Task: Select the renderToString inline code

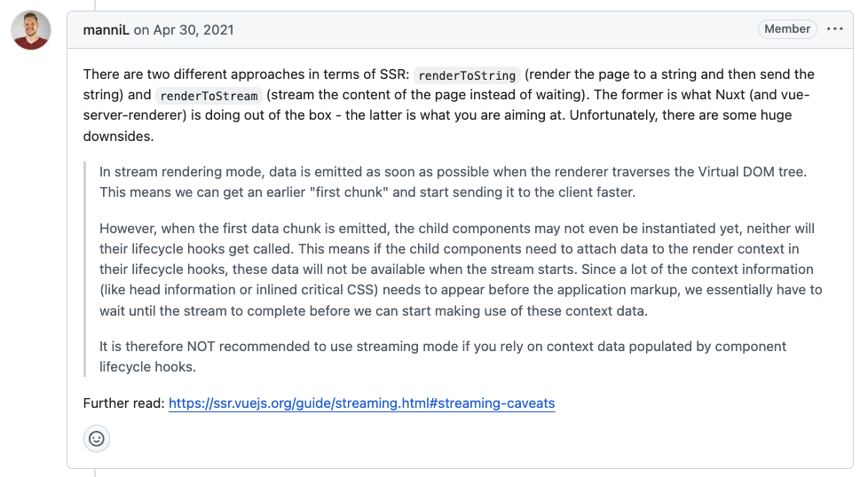Action: [x=467, y=75]
